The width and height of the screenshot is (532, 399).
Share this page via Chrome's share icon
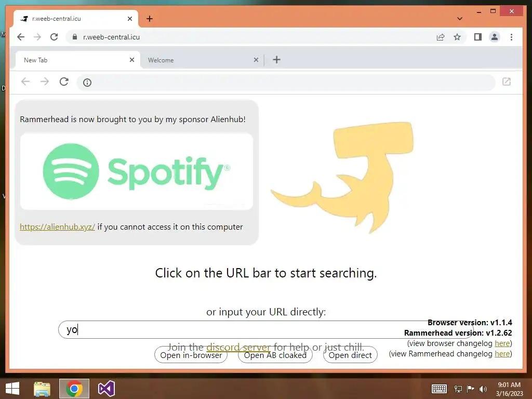tap(441, 37)
